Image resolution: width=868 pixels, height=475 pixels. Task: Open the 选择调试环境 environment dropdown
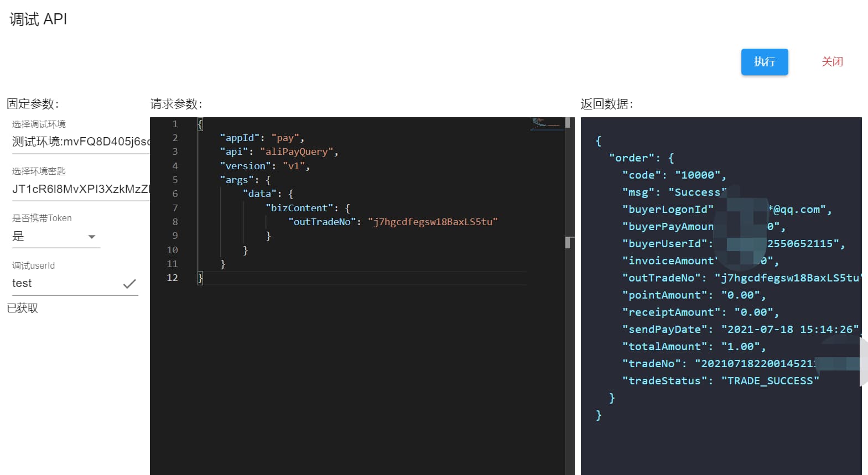(81, 142)
